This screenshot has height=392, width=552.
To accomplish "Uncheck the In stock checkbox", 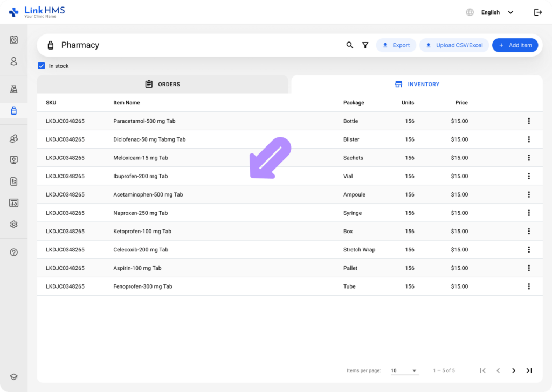I will pos(42,66).
